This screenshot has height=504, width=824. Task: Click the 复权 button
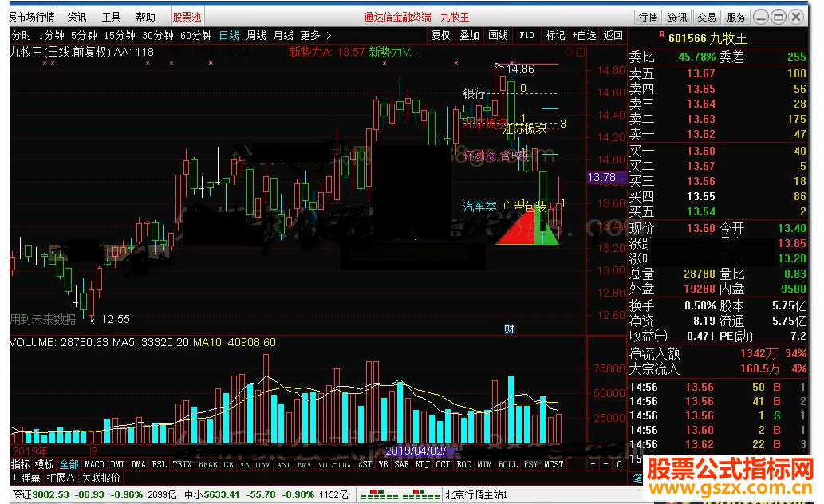point(440,35)
